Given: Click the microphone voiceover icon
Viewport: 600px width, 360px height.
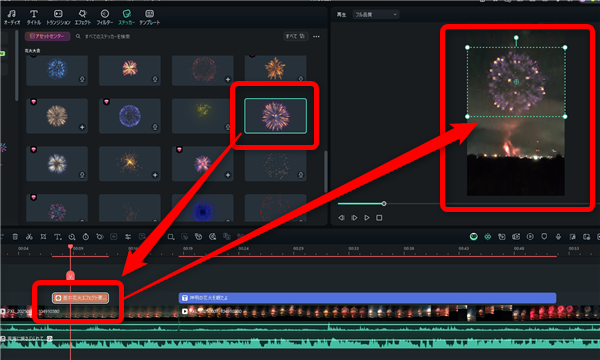Looking at the screenshot, I should pos(558,237).
